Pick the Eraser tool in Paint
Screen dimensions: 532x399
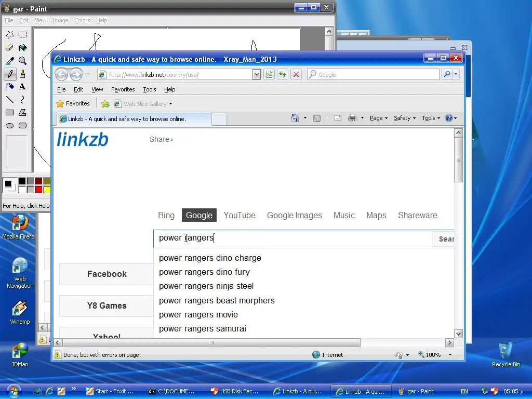coord(9,47)
